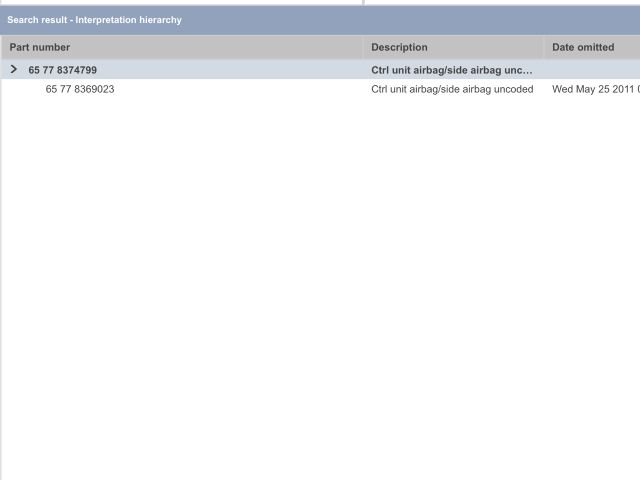Click divider between Description and Date omitted headers

click(544, 47)
